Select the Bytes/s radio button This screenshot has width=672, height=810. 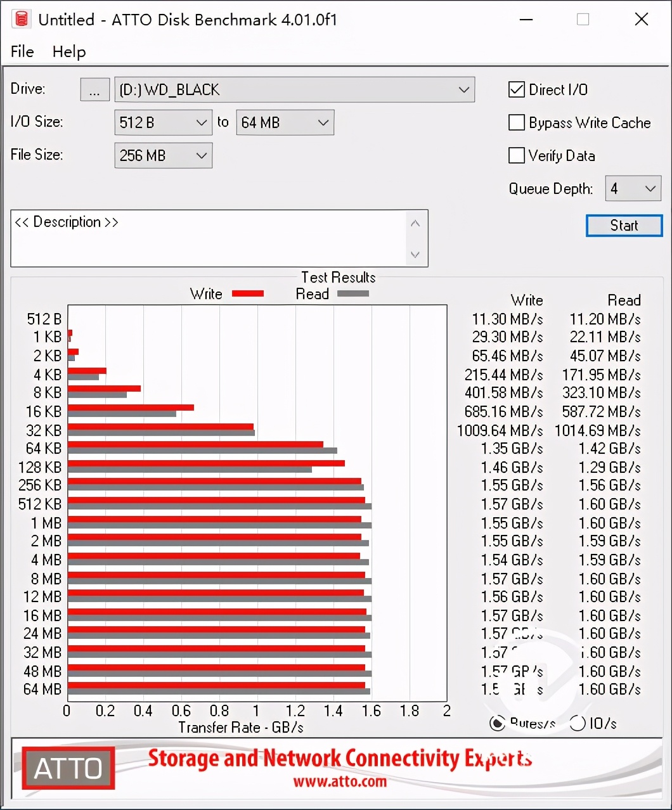pyautogui.click(x=498, y=723)
